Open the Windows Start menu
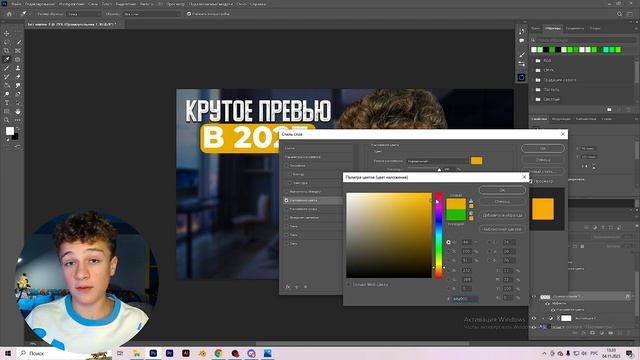640x360 pixels. (x=7, y=353)
